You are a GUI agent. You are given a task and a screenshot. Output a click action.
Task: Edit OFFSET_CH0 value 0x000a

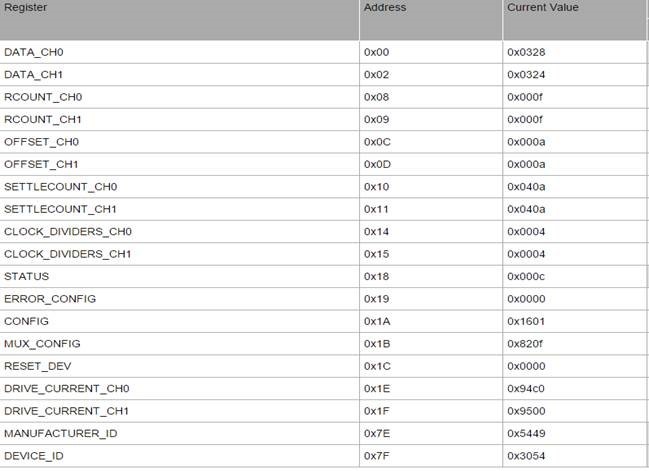click(x=526, y=142)
